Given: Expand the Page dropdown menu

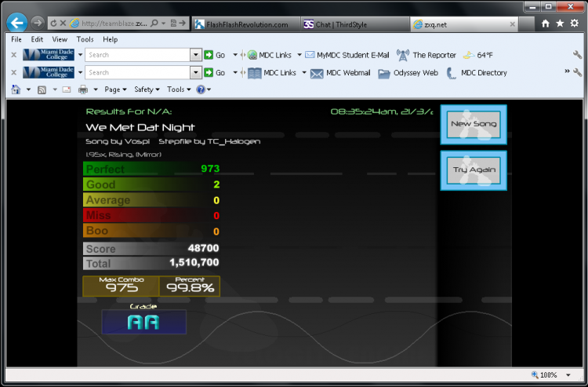Looking at the screenshot, I should click(115, 89).
